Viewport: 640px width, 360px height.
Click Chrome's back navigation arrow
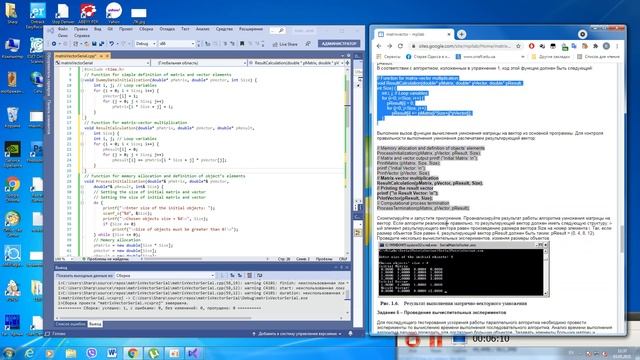[x=379, y=46]
